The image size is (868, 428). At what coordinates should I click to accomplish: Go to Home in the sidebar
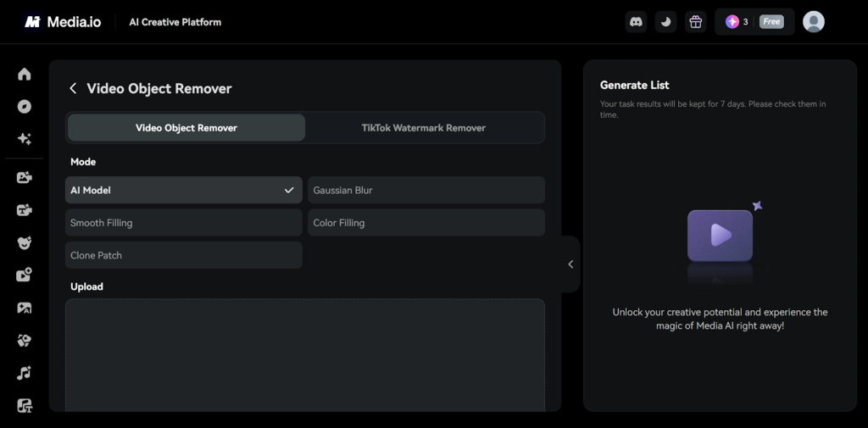tap(24, 75)
